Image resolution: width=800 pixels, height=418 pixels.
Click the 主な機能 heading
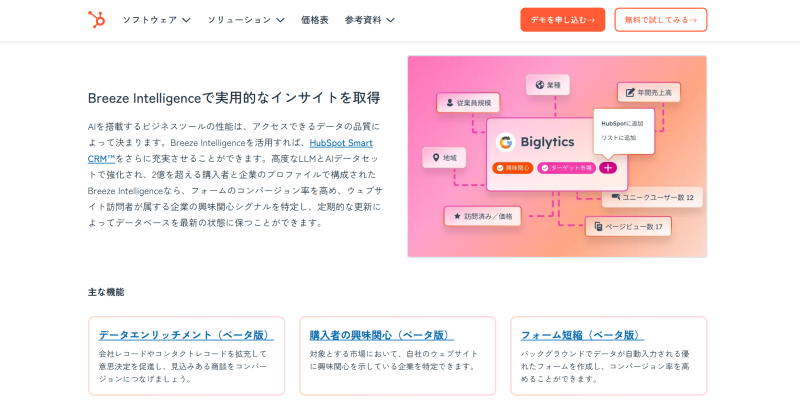pos(106,292)
